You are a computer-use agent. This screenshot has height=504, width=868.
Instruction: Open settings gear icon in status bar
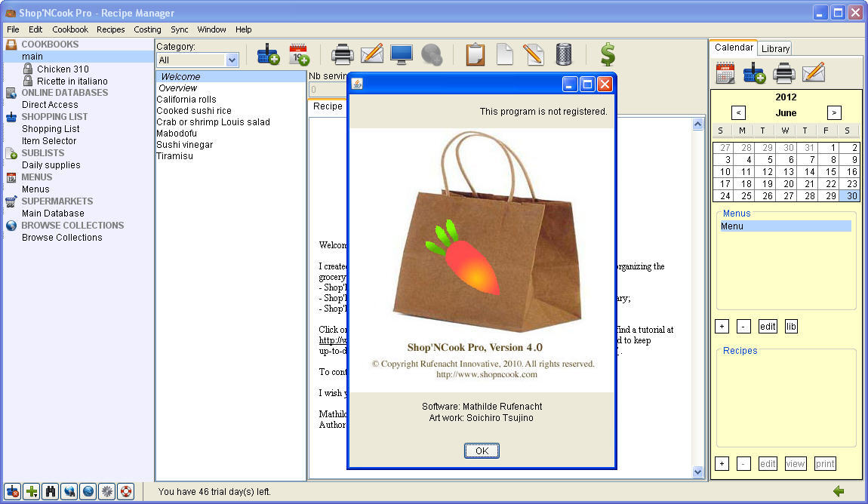coord(107,491)
